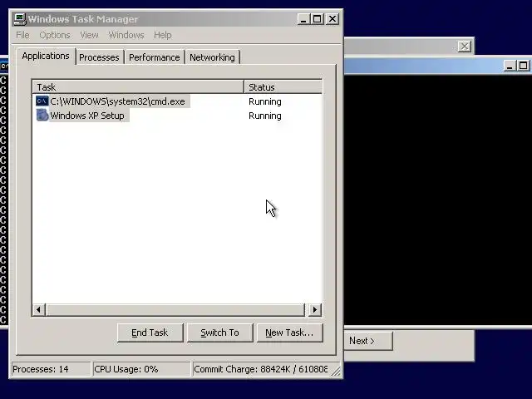The width and height of the screenshot is (532, 399).
Task: Click the End Task button
Action: click(x=150, y=332)
